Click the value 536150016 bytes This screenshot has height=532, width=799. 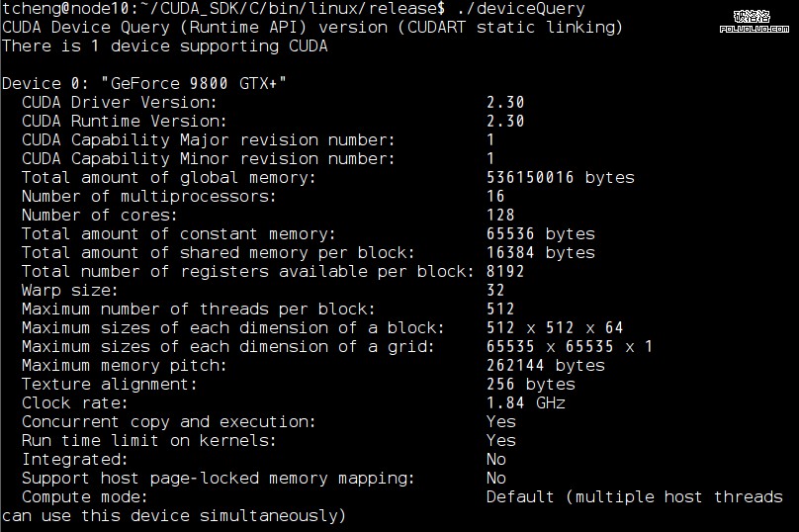[560, 178]
